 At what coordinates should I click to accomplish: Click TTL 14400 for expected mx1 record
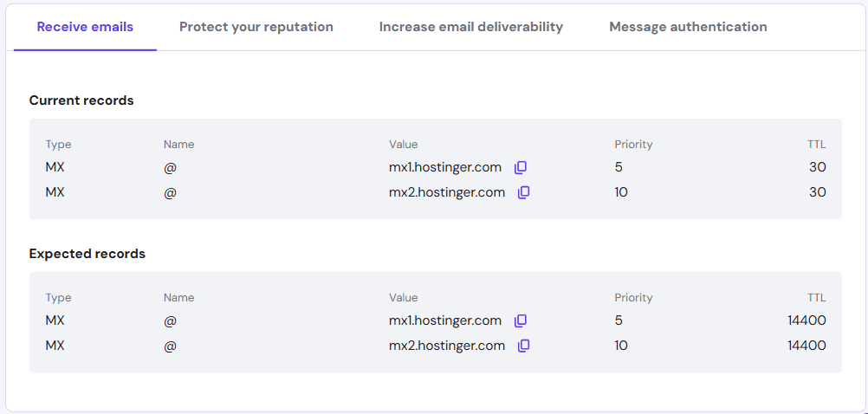pos(806,320)
